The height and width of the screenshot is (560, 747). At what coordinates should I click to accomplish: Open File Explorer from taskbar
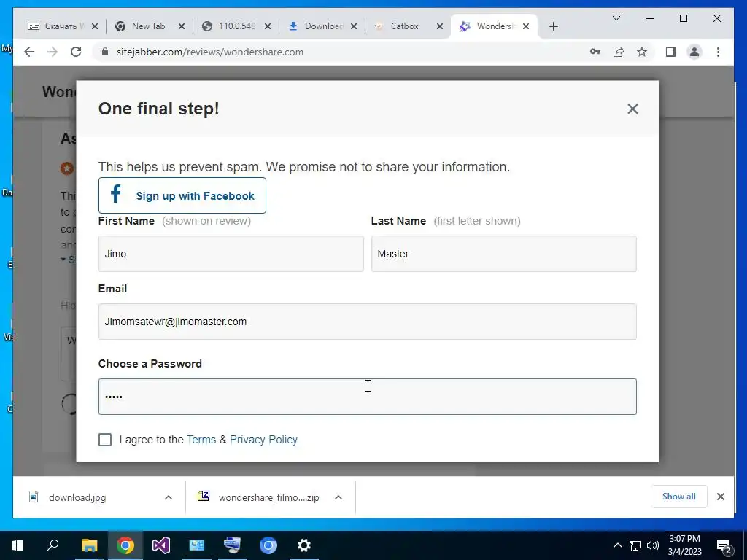point(89,545)
